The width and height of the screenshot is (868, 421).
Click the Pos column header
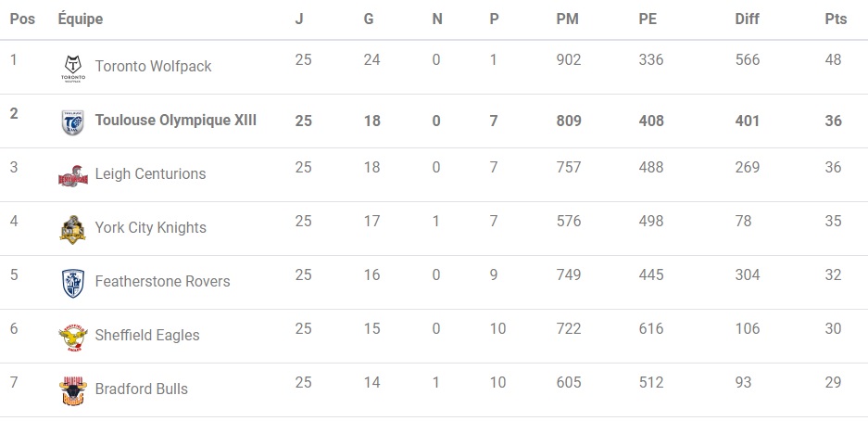click(22, 19)
